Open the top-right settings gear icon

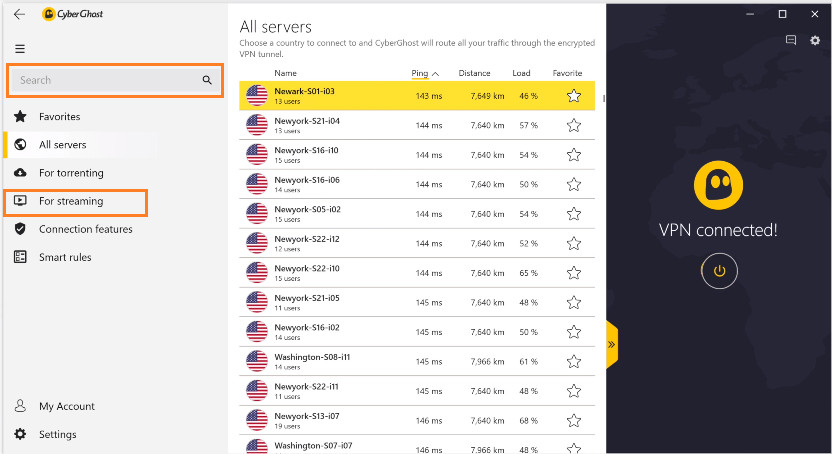pos(815,40)
